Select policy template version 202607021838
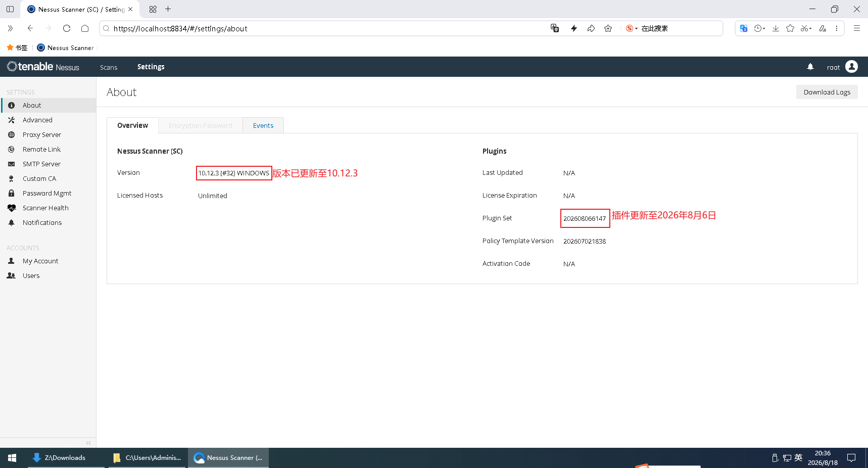Image resolution: width=868 pixels, height=468 pixels. click(x=585, y=241)
